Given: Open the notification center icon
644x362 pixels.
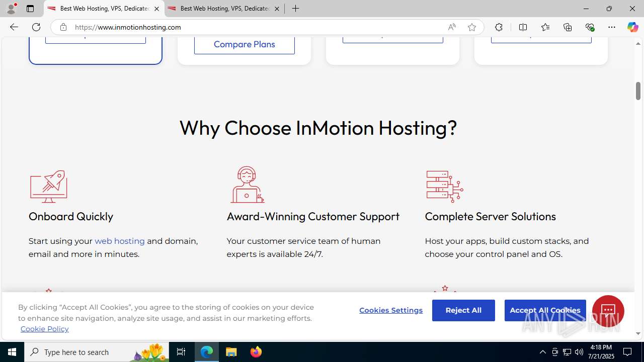Looking at the screenshot, I should [628, 352].
